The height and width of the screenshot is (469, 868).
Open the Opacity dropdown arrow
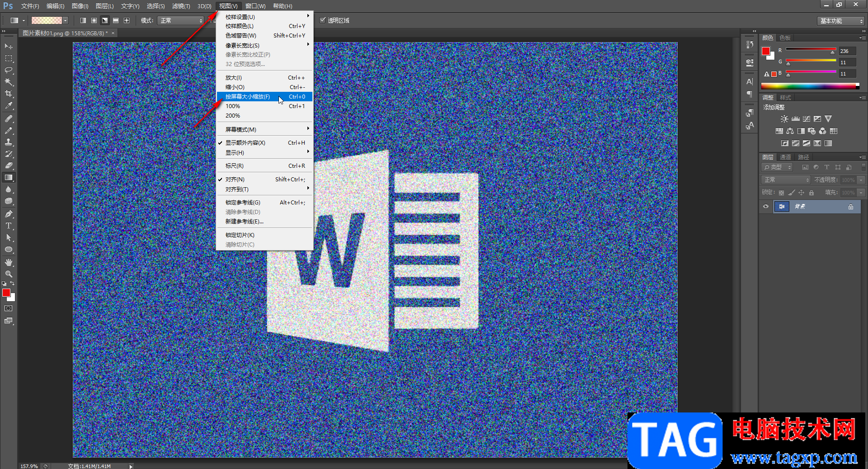pyautogui.click(x=861, y=180)
